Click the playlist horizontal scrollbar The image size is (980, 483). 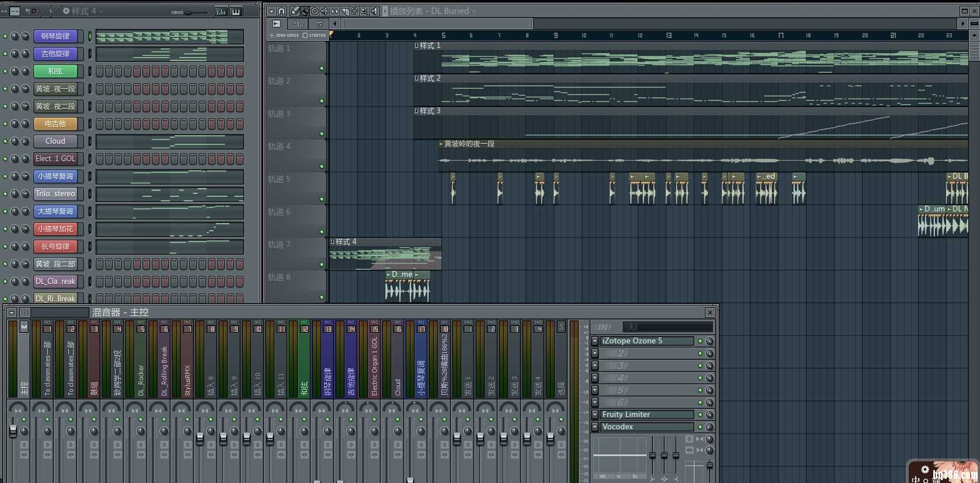point(437,24)
